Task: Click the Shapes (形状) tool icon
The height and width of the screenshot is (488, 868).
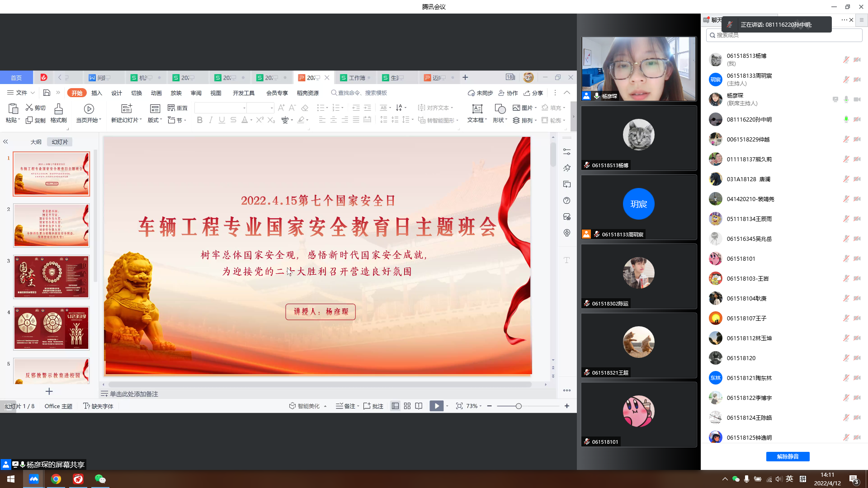Action: point(500,109)
